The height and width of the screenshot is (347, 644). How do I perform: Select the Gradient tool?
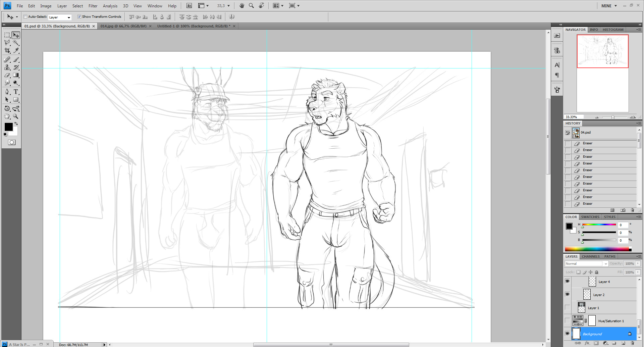16,75
